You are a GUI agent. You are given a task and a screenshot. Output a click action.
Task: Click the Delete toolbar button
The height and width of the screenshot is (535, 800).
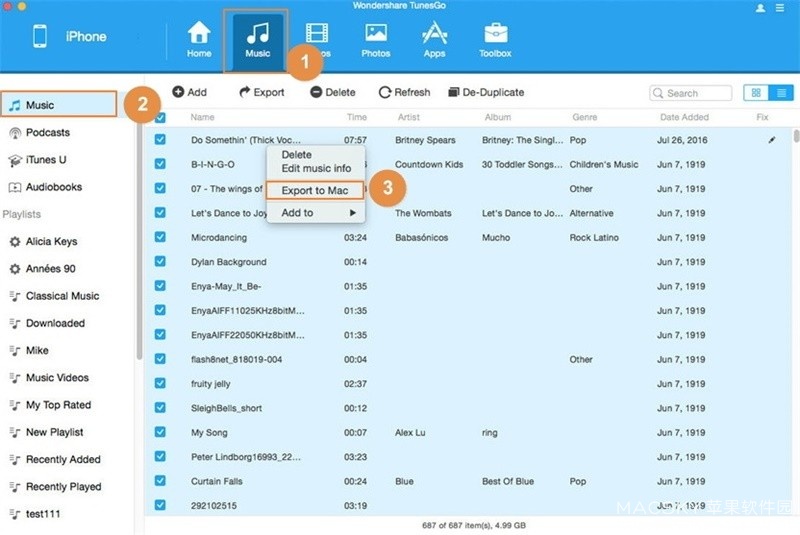[333, 92]
